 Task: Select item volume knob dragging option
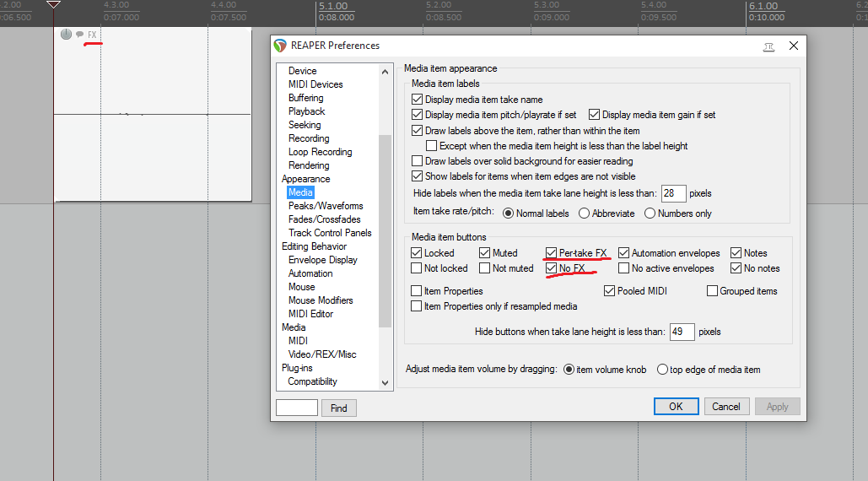pyautogui.click(x=569, y=370)
